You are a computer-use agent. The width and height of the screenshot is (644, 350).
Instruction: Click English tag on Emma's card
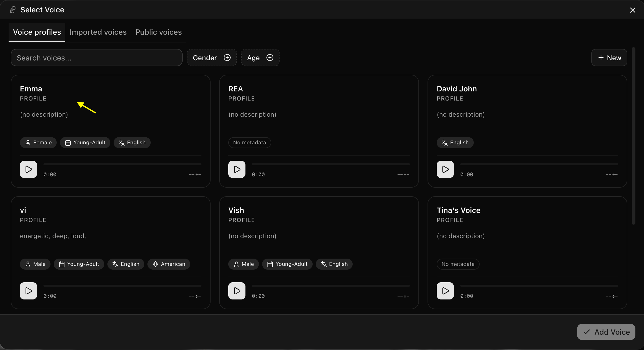[132, 142]
